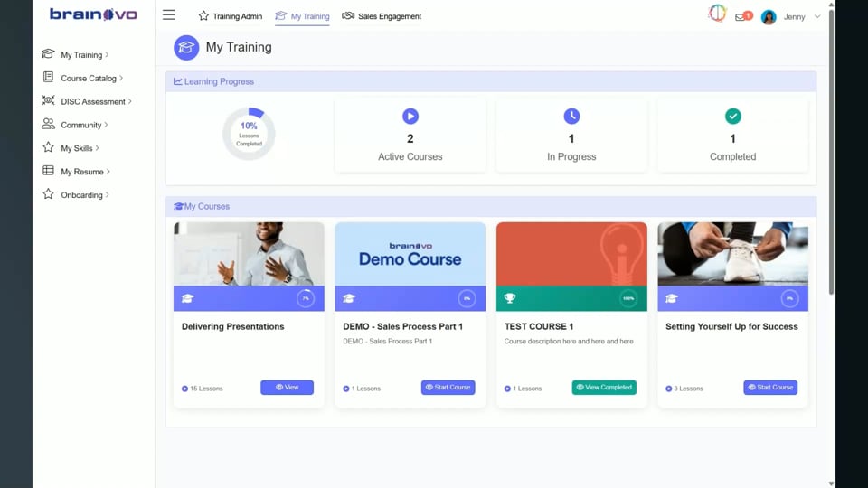
Task: Click progress circle on Delivering Presentations card
Action: coord(306,298)
